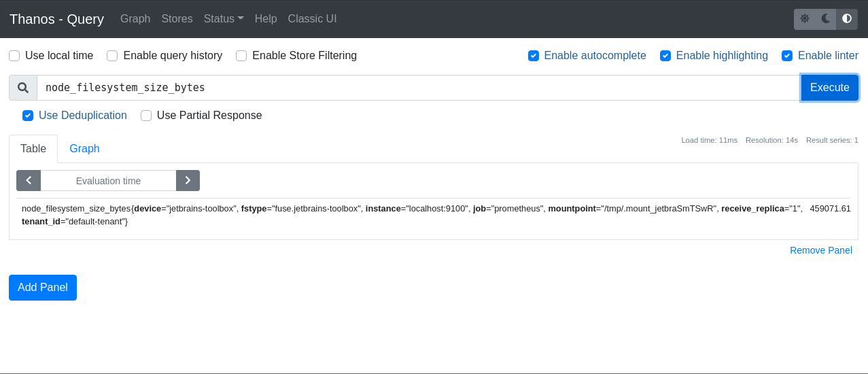Switch to dark theme moon icon
The image size is (868, 374).
(826, 19)
